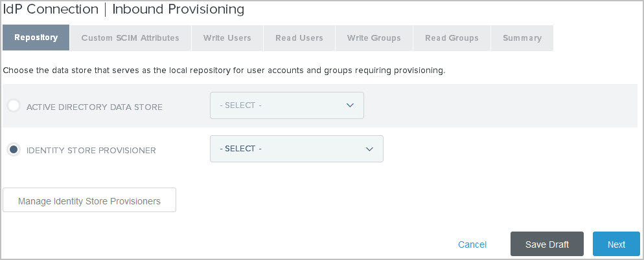This screenshot has width=644, height=260.
Task: Click the IdP Connection Inbound Provisioning heading
Action: coord(124,10)
